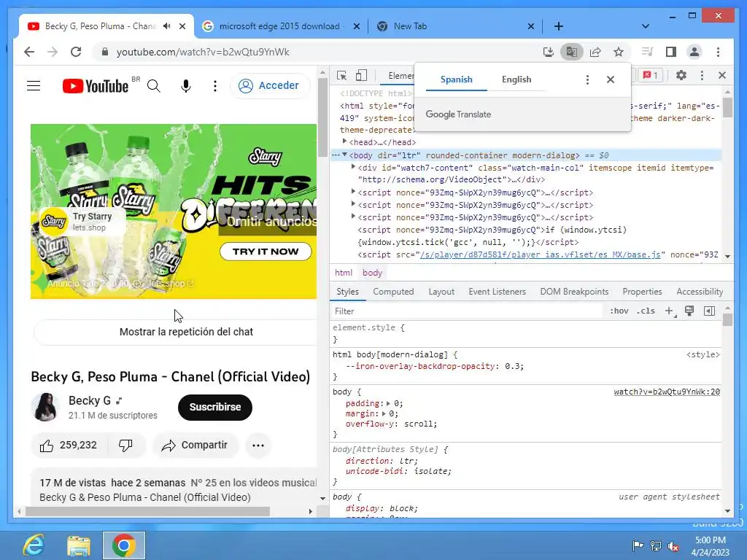Open the DevTools customize three-dot menu
Viewport: 747px width, 560px height.
[702, 75]
